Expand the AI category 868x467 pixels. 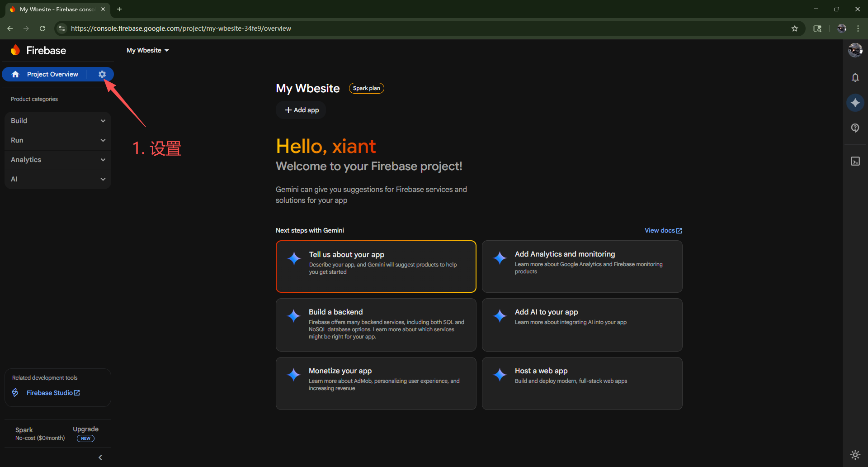click(x=58, y=179)
